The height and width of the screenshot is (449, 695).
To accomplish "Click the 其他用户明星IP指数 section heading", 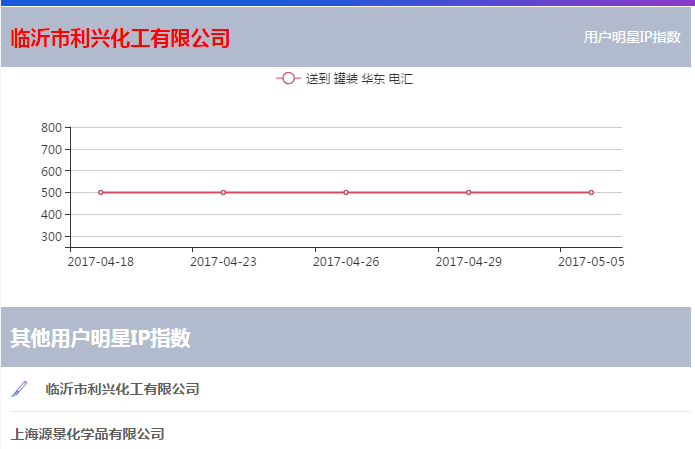I will click(101, 338).
